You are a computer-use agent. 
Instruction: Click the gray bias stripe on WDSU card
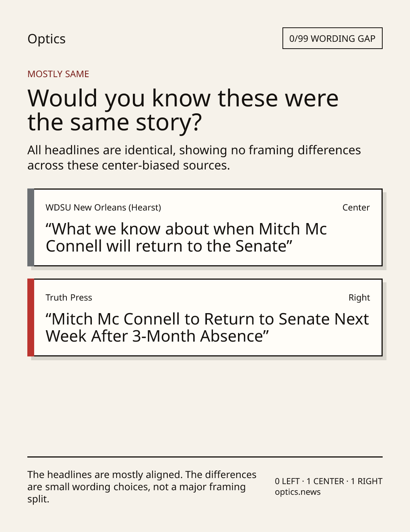pyautogui.click(x=31, y=227)
